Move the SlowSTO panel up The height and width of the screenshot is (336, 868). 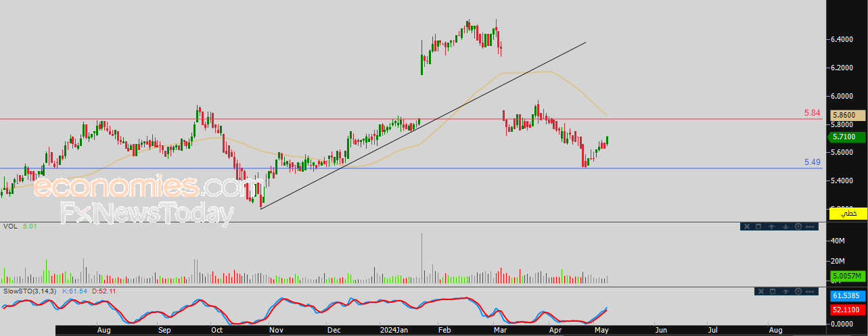(x=785, y=291)
